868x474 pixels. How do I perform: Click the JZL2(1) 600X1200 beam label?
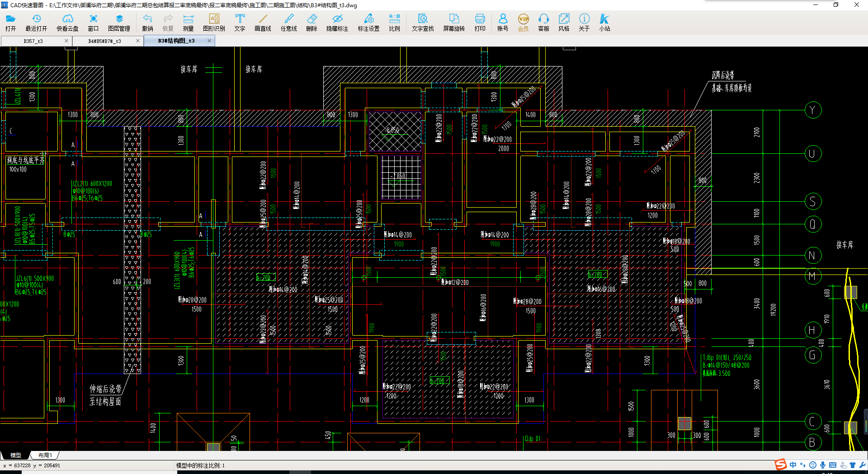(92, 184)
